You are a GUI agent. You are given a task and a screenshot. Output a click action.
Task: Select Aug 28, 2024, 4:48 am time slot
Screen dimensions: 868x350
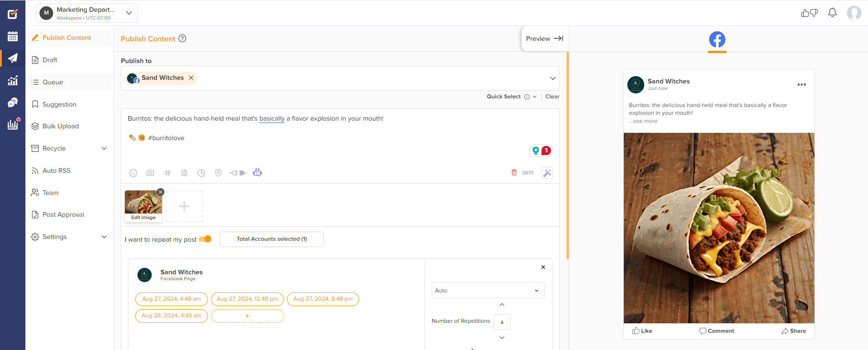[172, 316]
